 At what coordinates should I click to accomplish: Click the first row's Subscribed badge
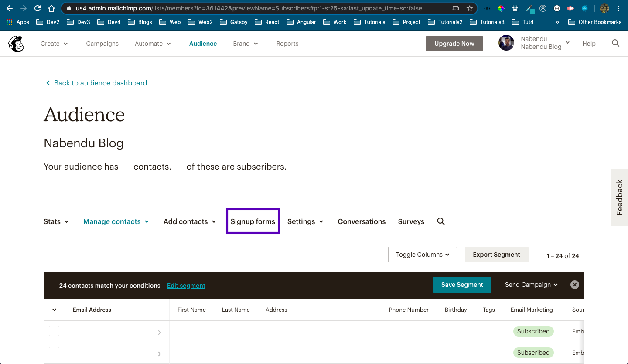pyautogui.click(x=533, y=331)
